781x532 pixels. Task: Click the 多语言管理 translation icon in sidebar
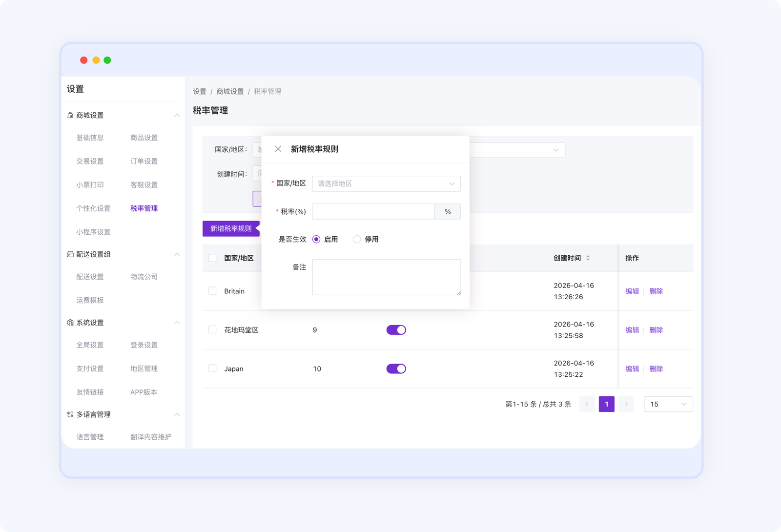[70, 414]
